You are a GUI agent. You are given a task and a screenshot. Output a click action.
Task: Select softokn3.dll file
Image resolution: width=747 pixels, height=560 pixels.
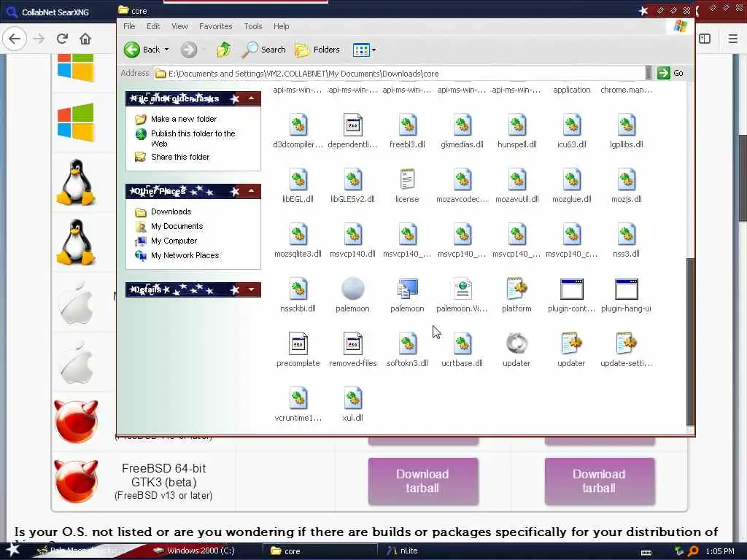407,344
